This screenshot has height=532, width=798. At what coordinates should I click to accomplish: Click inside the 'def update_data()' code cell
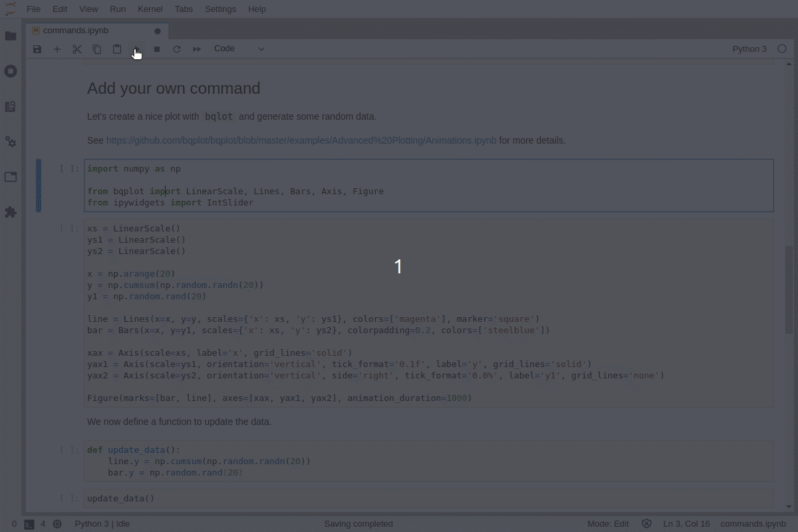point(429,461)
